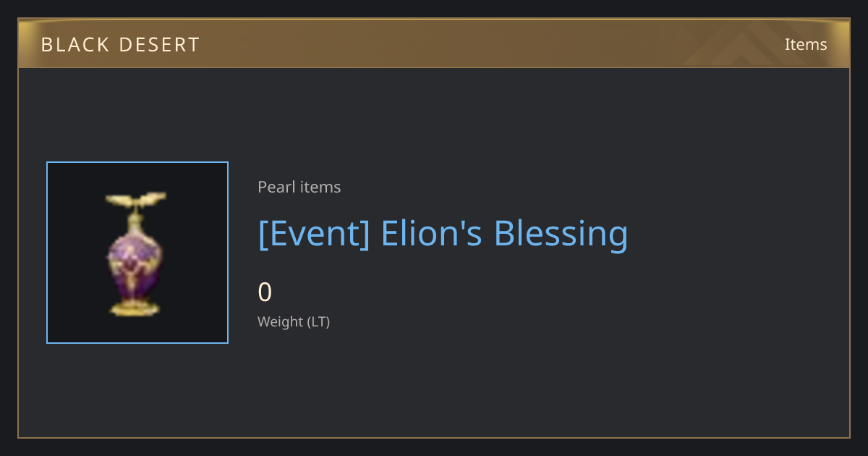
Task: Select the blue-bordered item thumbnail frame
Action: [137, 253]
